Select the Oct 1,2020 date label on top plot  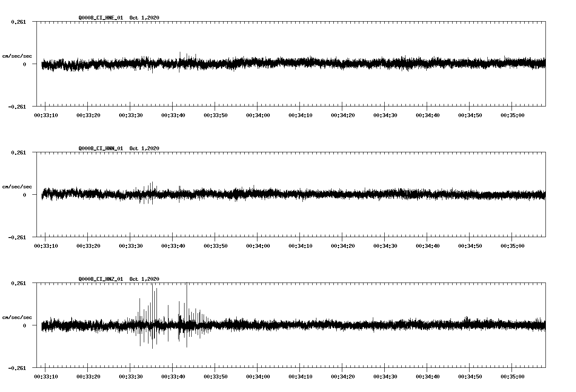[x=145, y=18]
